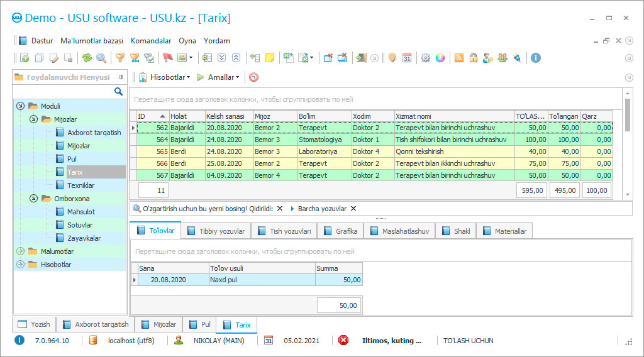This screenshot has width=644, height=357.
Task: Expand the Hisobotlar dropdown button
Action: click(x=165, y=77)
